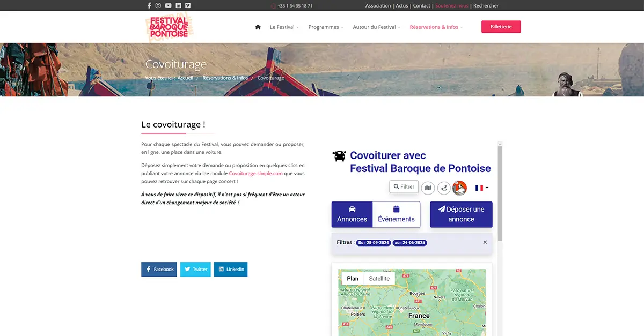Click the Billetterie button
The image size is (644, 336).
coord(501,27)
